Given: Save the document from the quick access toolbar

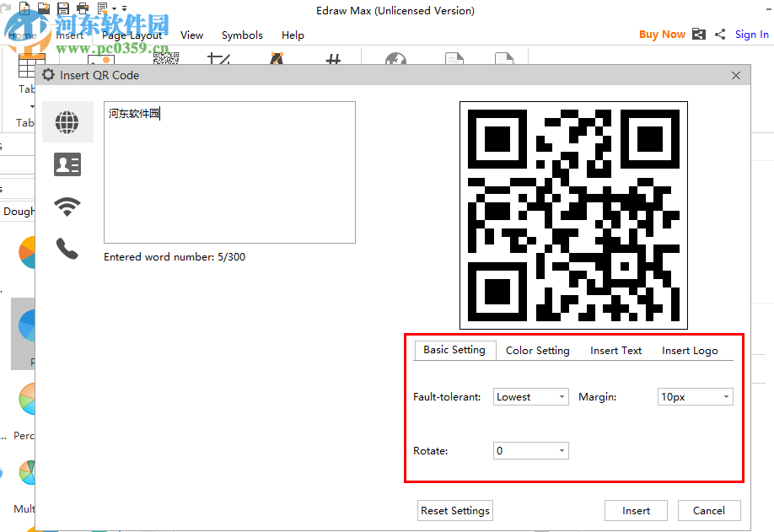Looking at the screenshot, I should pyautogui.click(x=62, y=8).
